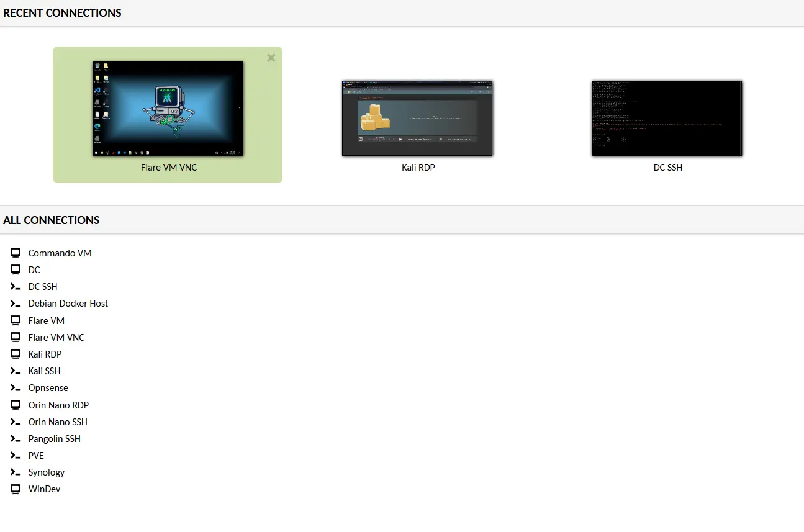Connect to Commando VM from the list

(60, 253)
